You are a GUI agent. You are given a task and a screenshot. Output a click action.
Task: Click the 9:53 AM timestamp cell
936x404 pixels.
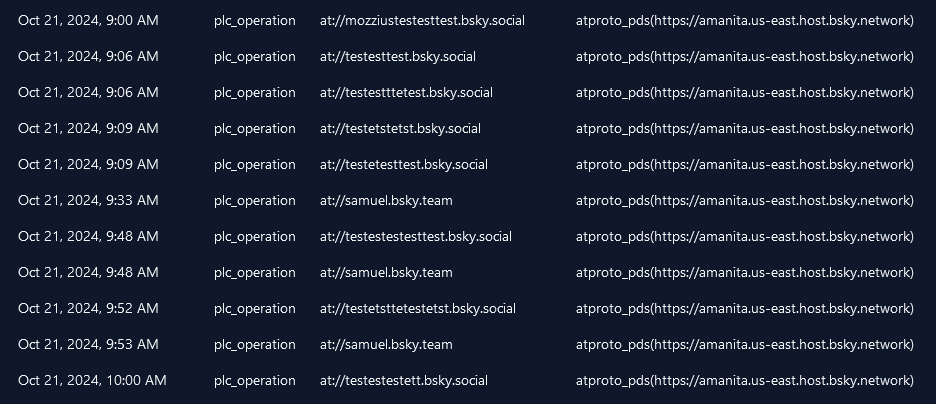88,344
